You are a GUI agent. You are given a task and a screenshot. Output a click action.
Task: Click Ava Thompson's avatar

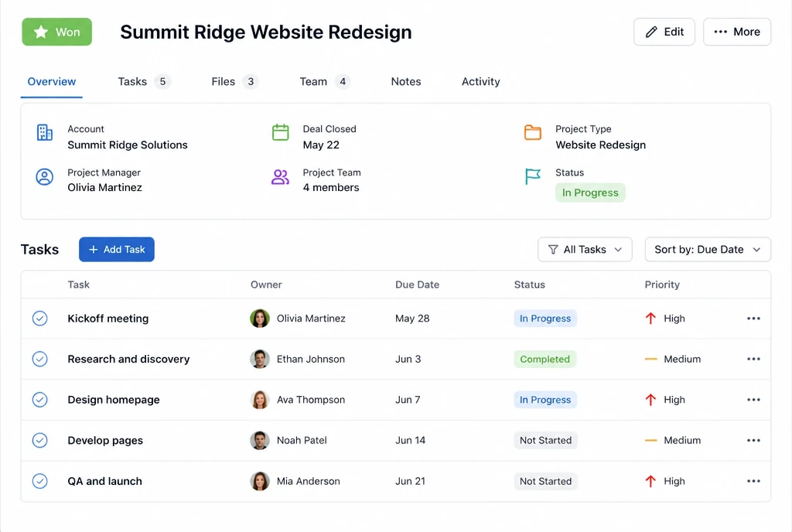pos(260,400)
